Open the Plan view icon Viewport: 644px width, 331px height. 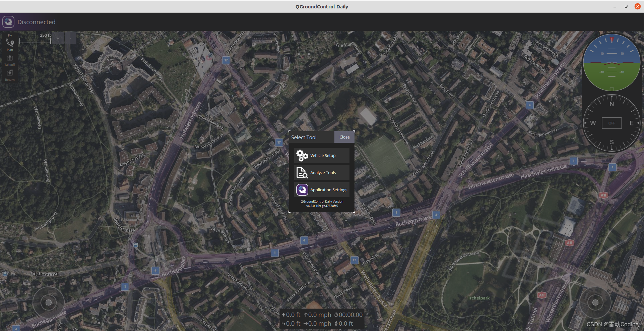pyautogui.click(x=10, y=43)
